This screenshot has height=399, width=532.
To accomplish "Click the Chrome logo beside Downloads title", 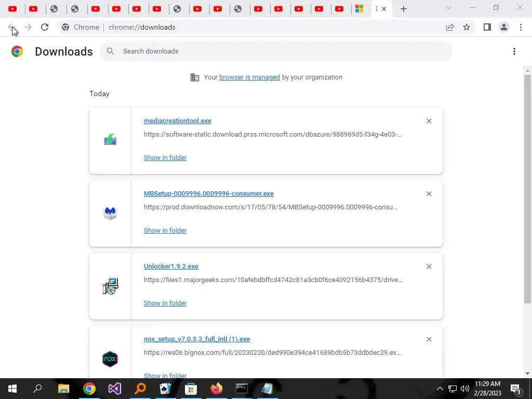I will click(17, 51).
